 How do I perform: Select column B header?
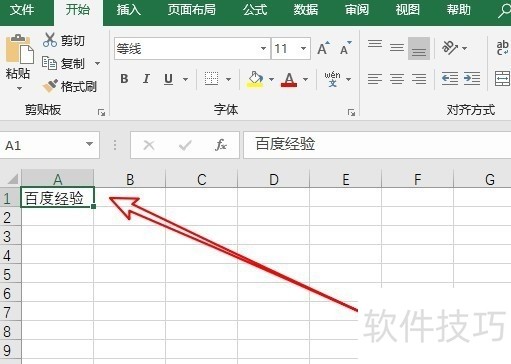coord(130,179)
